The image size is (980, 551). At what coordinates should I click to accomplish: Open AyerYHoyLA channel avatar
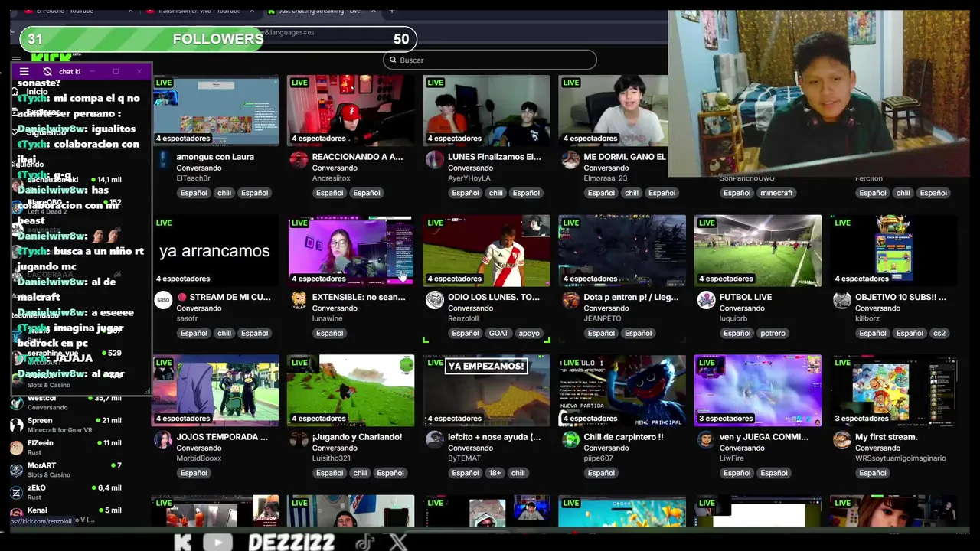point(434,159)
